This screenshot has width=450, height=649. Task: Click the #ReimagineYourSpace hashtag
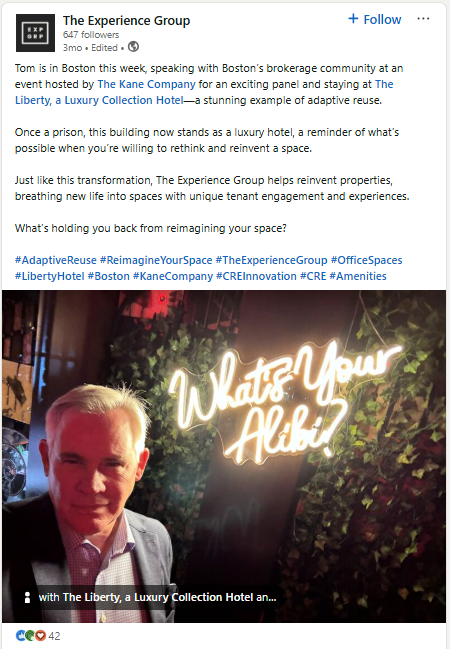[x=156, y=260]
